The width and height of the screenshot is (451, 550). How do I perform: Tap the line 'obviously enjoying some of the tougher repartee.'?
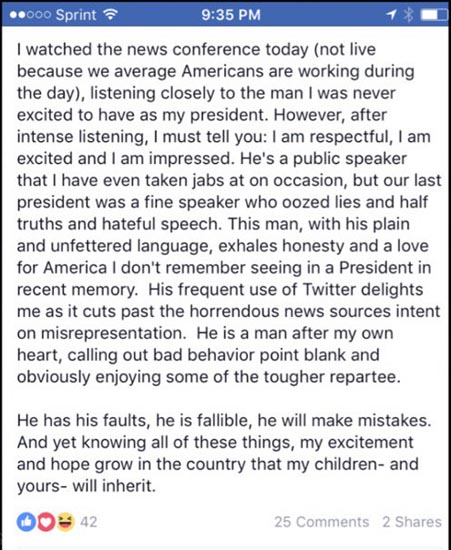point(209,377)
